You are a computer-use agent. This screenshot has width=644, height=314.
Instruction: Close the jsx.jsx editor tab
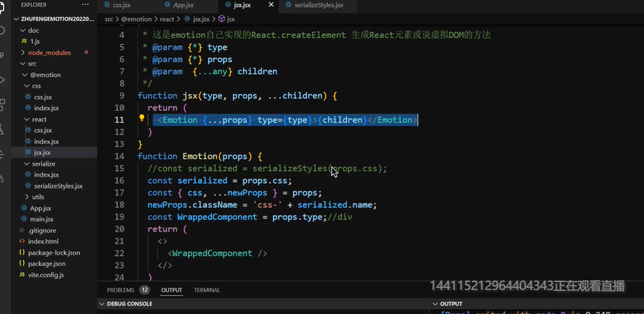[x=271, y=5]
